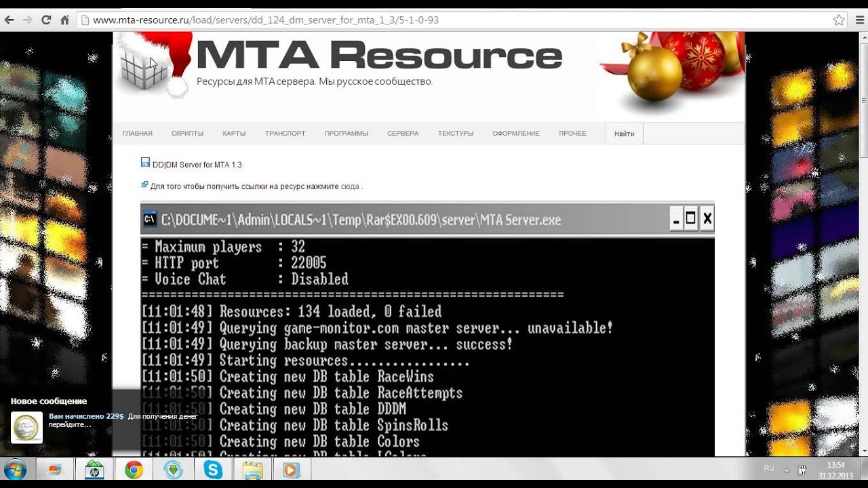The height and width of the screenshot is (488, 868).
Task: Click the Chrome forward arrow
Action: pyautogui.click(x=28, y=20)
